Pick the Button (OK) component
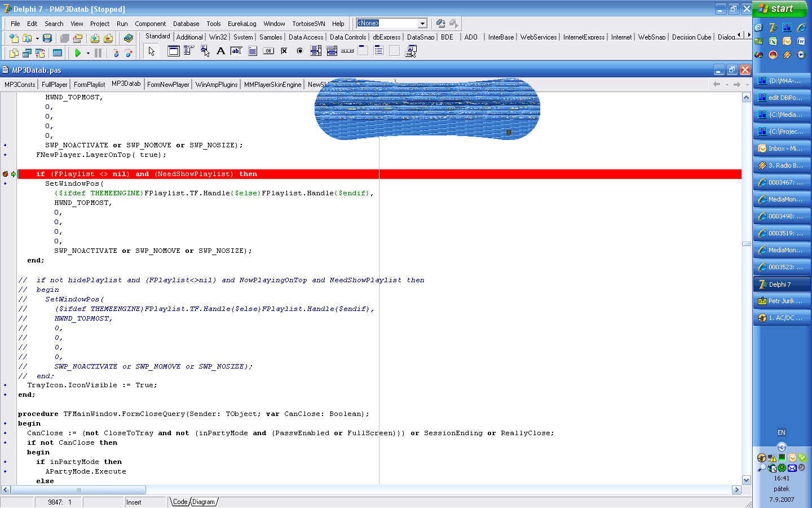Viewport: 812px width, 508px height. coord(268,51)
